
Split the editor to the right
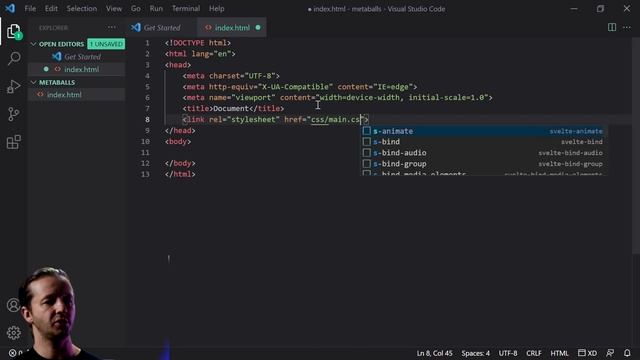(x=611, y=27)
